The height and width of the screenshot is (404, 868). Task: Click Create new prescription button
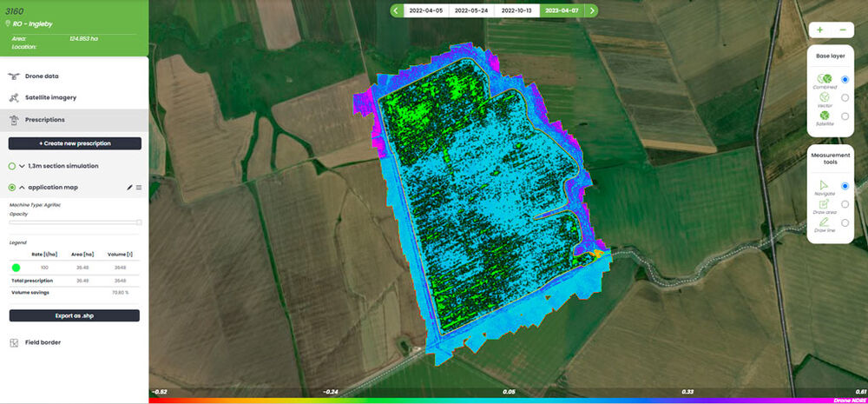(75, 143)
